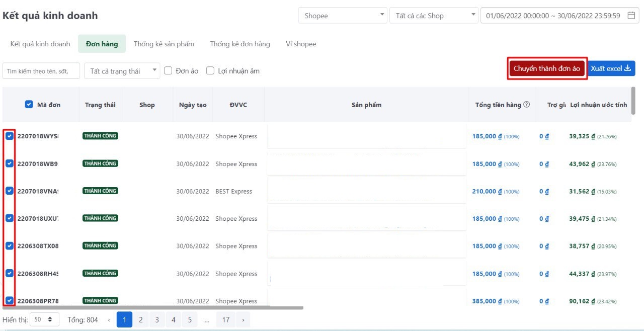
Task: Click the order search input field
Action: (41, 71)
